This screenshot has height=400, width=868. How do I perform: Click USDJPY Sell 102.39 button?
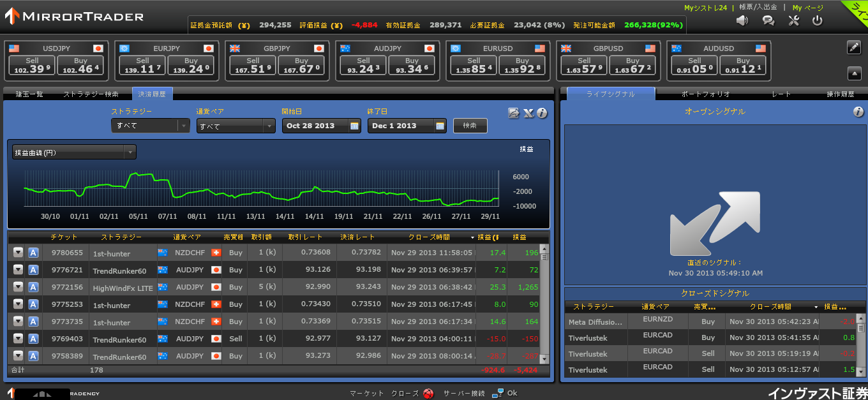(33, 66)
